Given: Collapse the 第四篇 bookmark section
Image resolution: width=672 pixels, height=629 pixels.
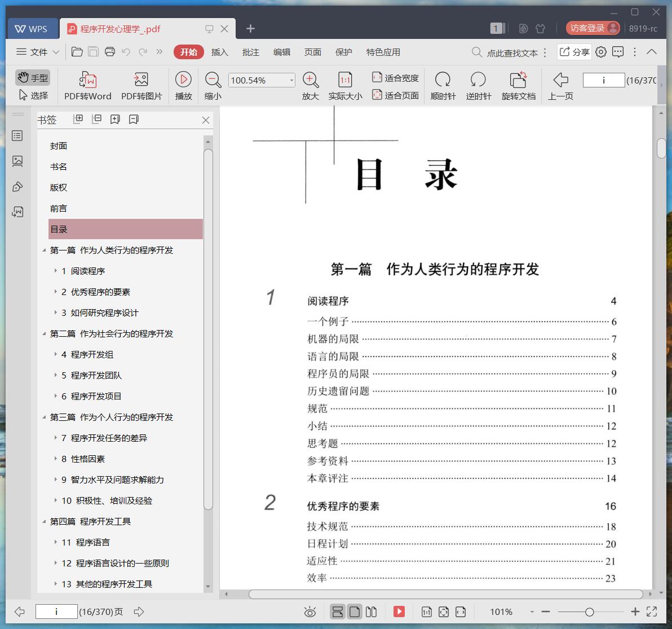Looking at the screenshot, I should (44, 522).
